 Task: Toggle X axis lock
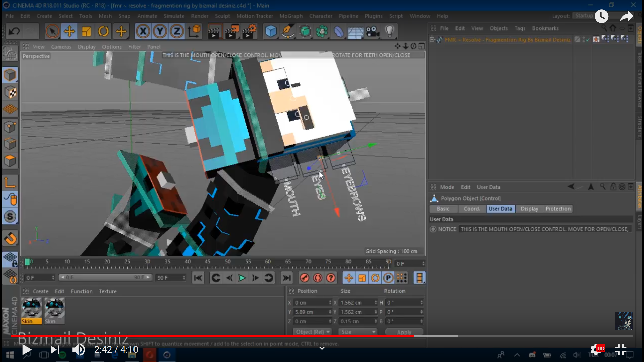coord(143,31)
